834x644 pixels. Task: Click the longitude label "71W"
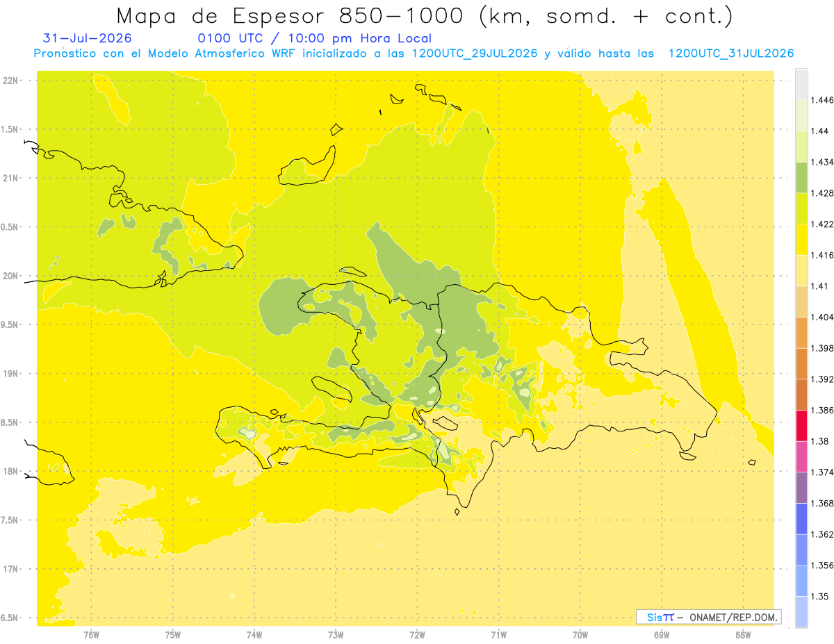(498, 634)
